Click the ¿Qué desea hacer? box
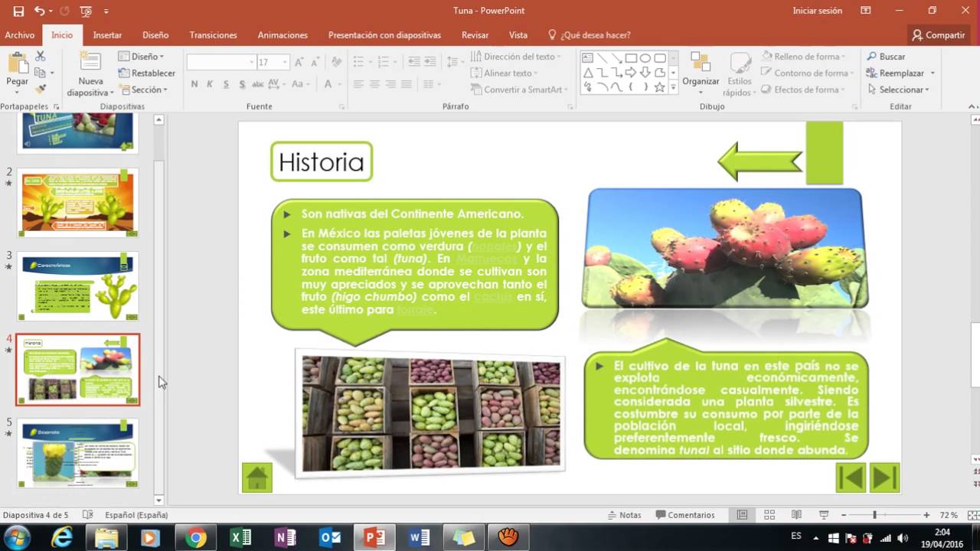Image resolution: width=980 pixels, height=551 pixels. coord(590,35)
